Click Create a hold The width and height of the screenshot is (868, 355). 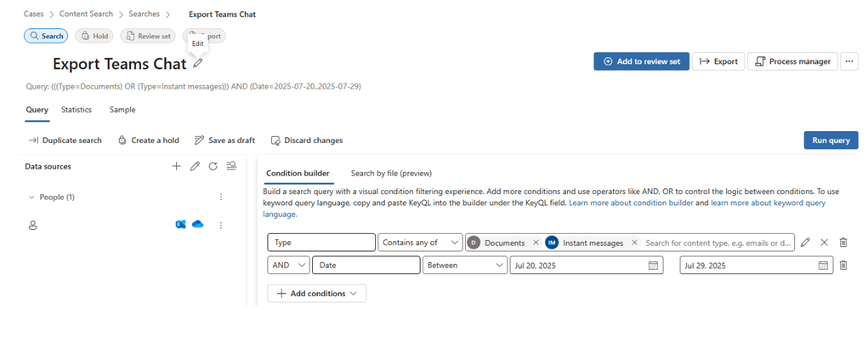(x=149, y=140)
